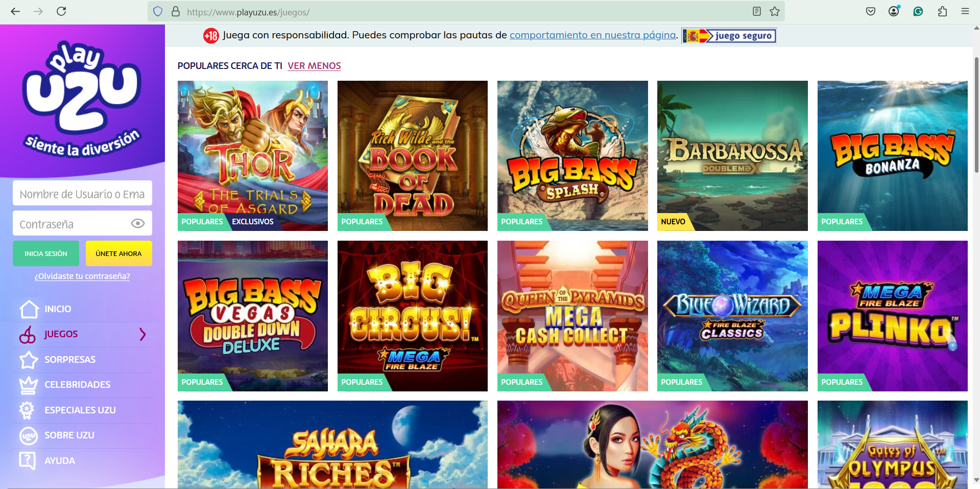Click the star icon beside Sorpresas
The image size is (980, 489).
[x=29, y=360]
